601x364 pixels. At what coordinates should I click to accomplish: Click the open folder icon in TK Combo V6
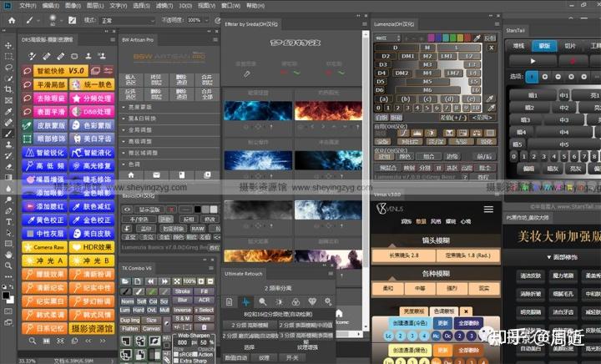125,281
